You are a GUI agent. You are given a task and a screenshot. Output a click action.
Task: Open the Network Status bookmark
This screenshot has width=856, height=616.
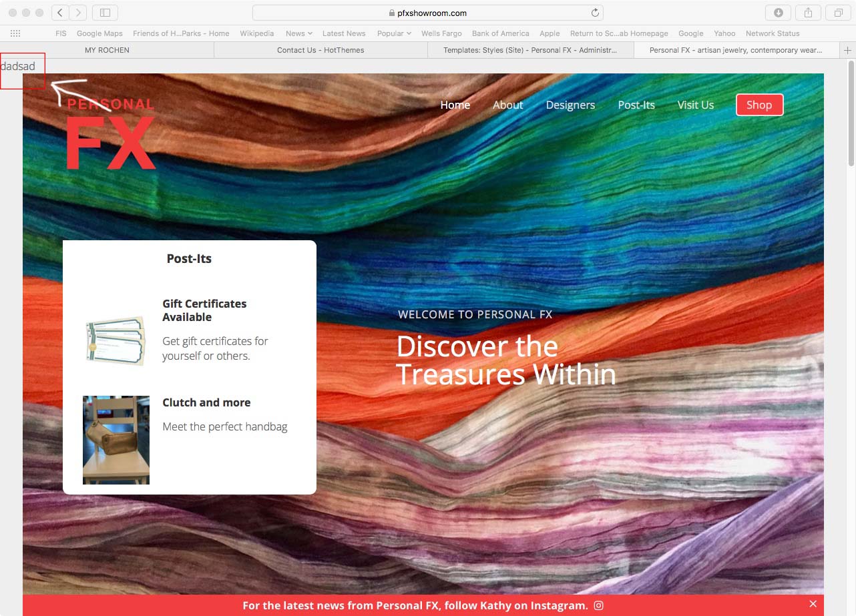[773, 33]
